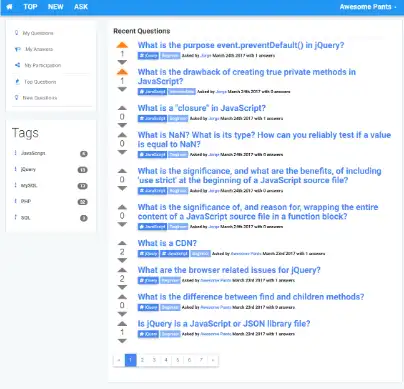Expand the Awesome Pants user dropdown
This screenshot has width=404, height=389.
(368, 7)
